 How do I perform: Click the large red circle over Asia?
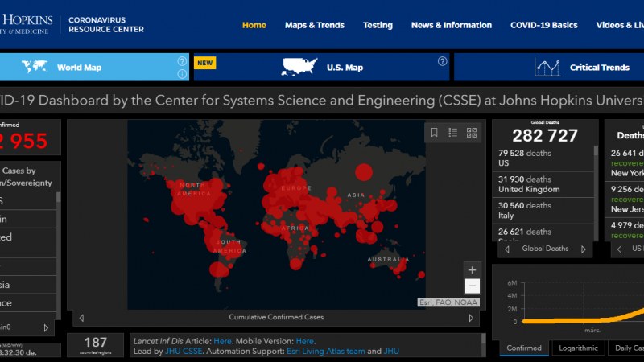[364, 171]
